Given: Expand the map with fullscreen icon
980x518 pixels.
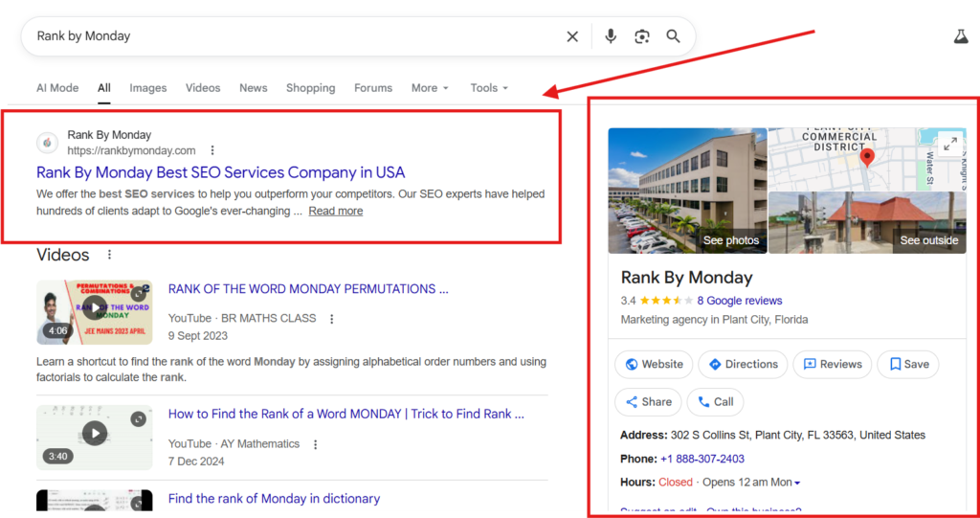Looking at the screenshot, I should pos(949,144).
